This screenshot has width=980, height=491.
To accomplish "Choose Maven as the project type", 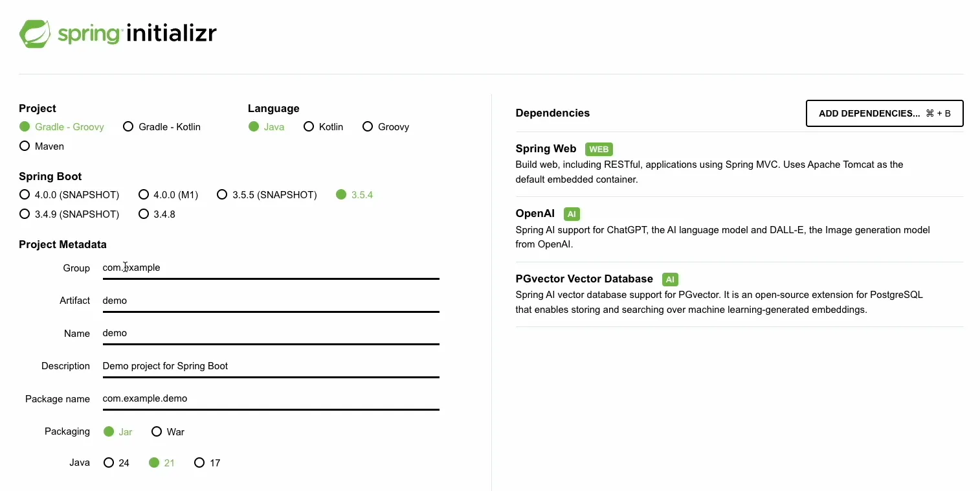I will [25, 146].
